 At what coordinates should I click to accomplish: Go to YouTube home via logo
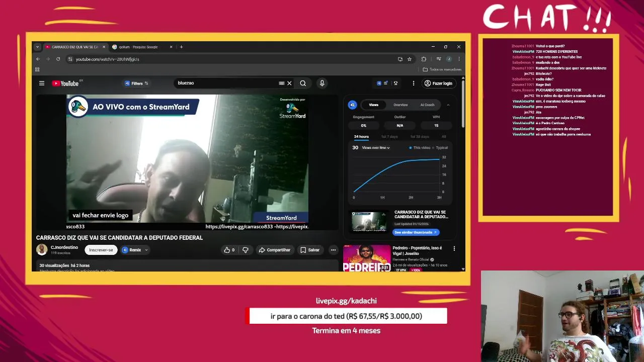point(65,83)
